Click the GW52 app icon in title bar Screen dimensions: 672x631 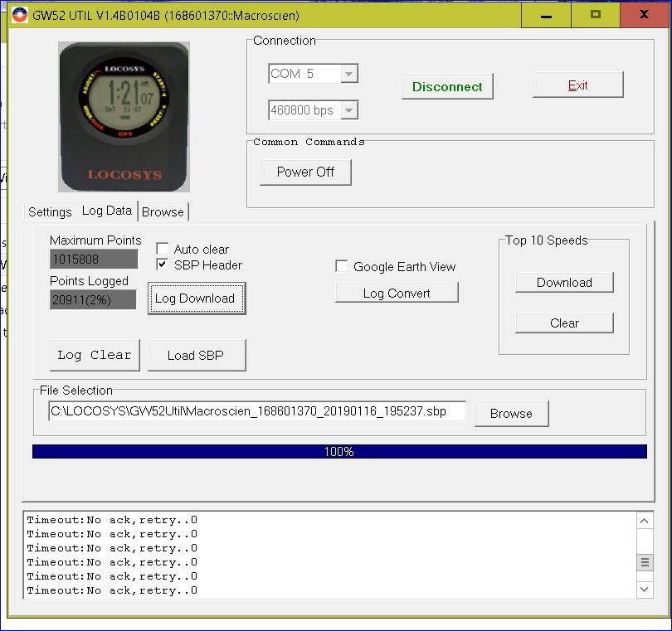point(18,15)
